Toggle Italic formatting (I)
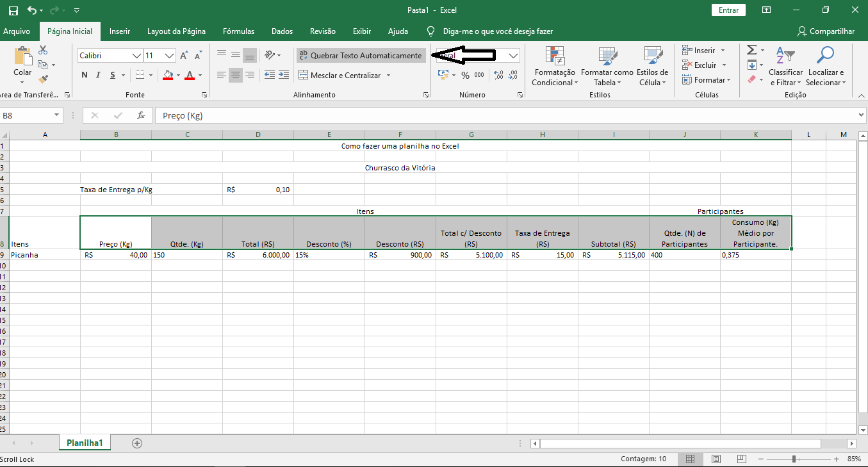Image resolution: width=868 pixels, height=467 pixels. click(x=98, y=75)
